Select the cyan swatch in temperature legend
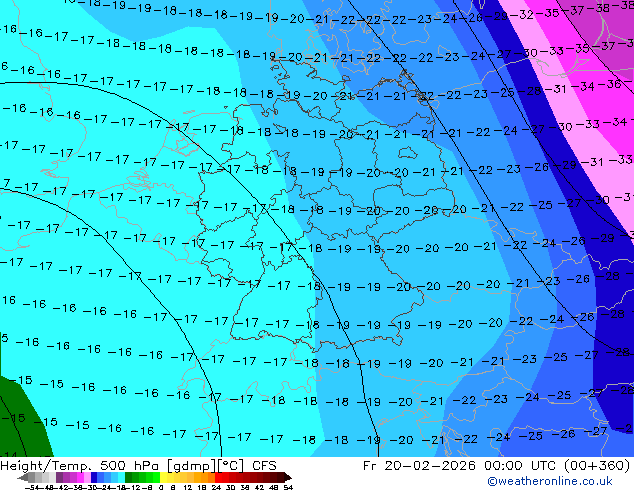This screenshot has width=634, height=490. pyautogui.click(x=121, y=477)
